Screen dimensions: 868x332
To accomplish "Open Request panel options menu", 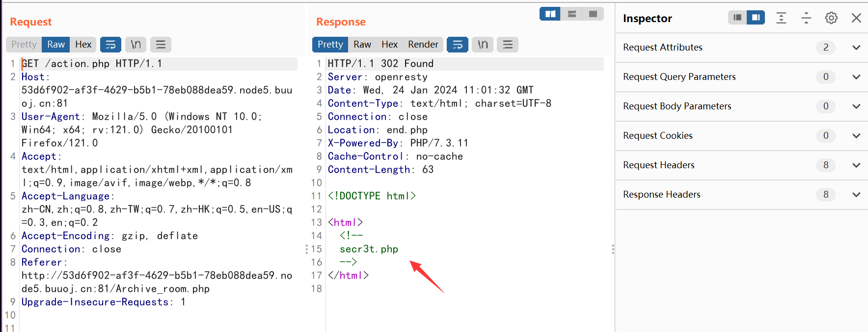I will click(x=161, y=45).
